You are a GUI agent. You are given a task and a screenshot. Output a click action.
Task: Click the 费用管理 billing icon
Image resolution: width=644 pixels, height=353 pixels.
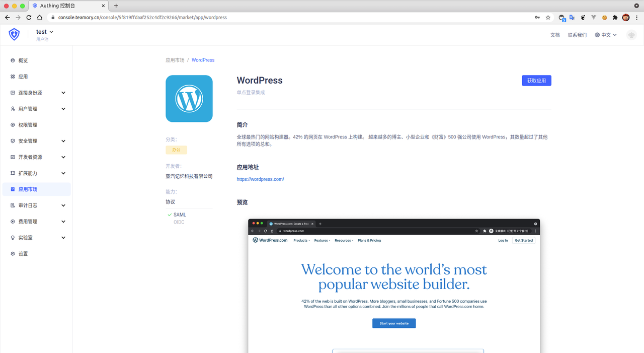(13, 222)
